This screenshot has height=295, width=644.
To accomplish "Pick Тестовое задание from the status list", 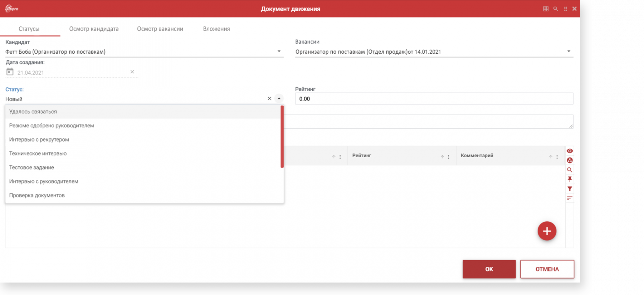I will pyautogui.click(x=143, y=167).
